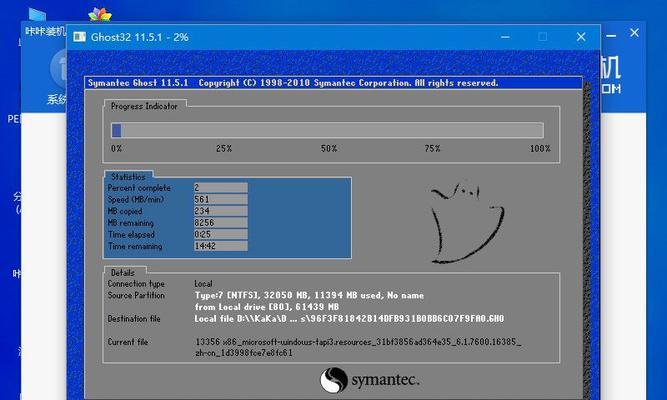Image resolution: width=667 pixels, height=400 pixels.
Task: Select the colorful flower desktop icon
Action: point(100,15)
